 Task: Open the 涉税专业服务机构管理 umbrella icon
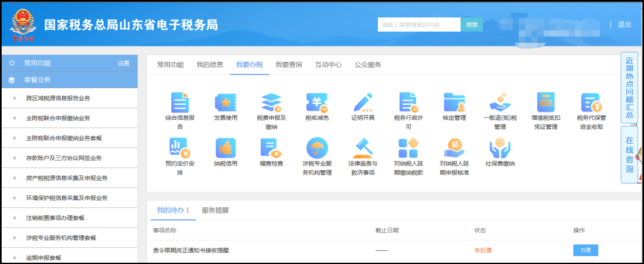tap(317, 148)
